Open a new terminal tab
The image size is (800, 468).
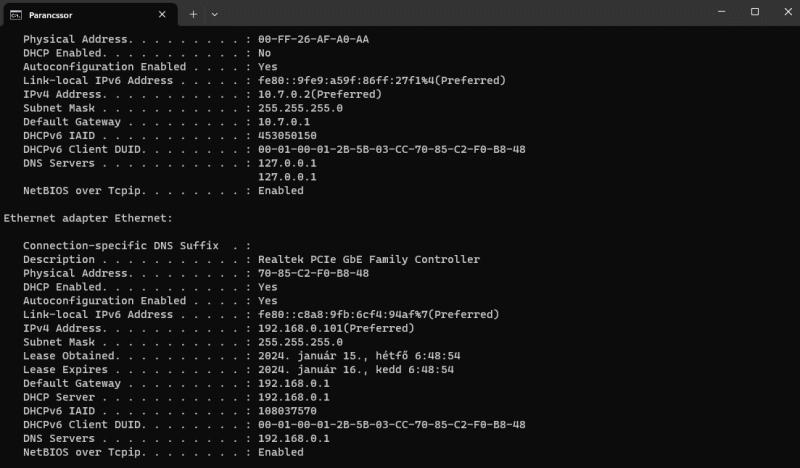coord(193,15)
